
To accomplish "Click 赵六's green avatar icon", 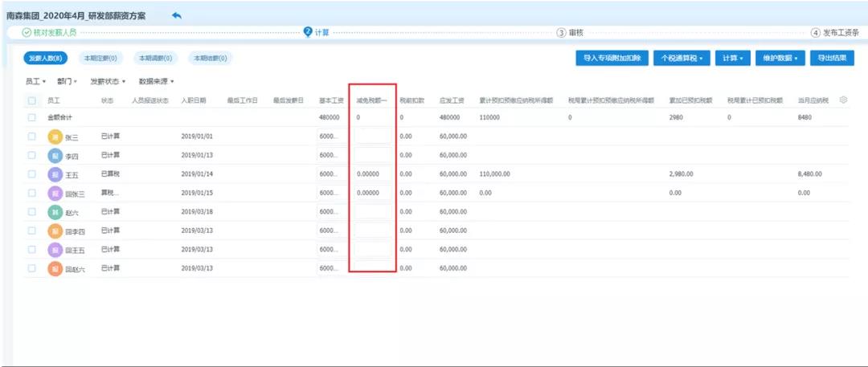I will [x=55, y=212].
